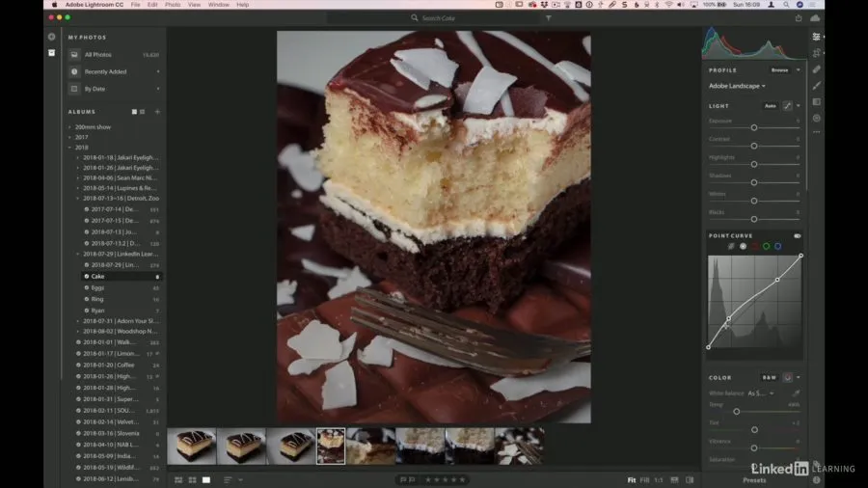Image resolution: width=868 pixels, height=488 pixels.
Task: Click the Exposure slider handle
Action: pyautogui.click(x=753, y=127)
